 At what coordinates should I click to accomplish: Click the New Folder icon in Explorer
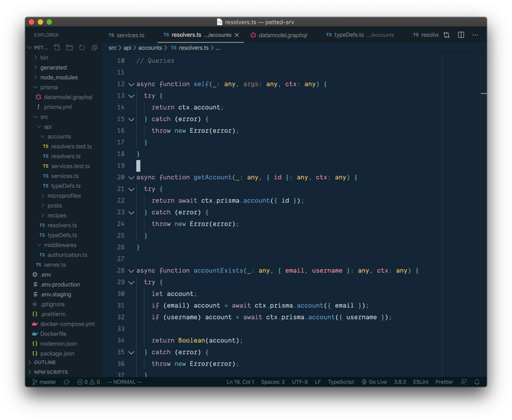coord(69,47)
